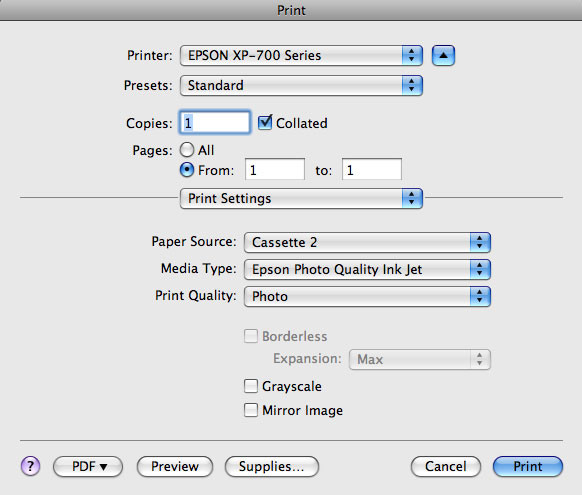Open the PDF menu button
Screen dimensions: 582x495
click(x=88, y=466)
